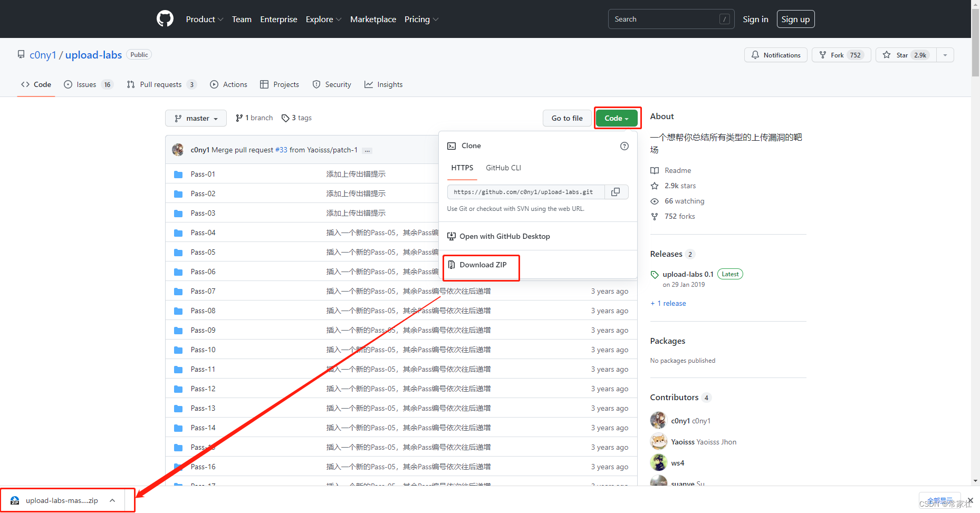The image size is (980, 513).
Task: Click the Sign up button
Action: pyautogui.click(x=795, y=19)
